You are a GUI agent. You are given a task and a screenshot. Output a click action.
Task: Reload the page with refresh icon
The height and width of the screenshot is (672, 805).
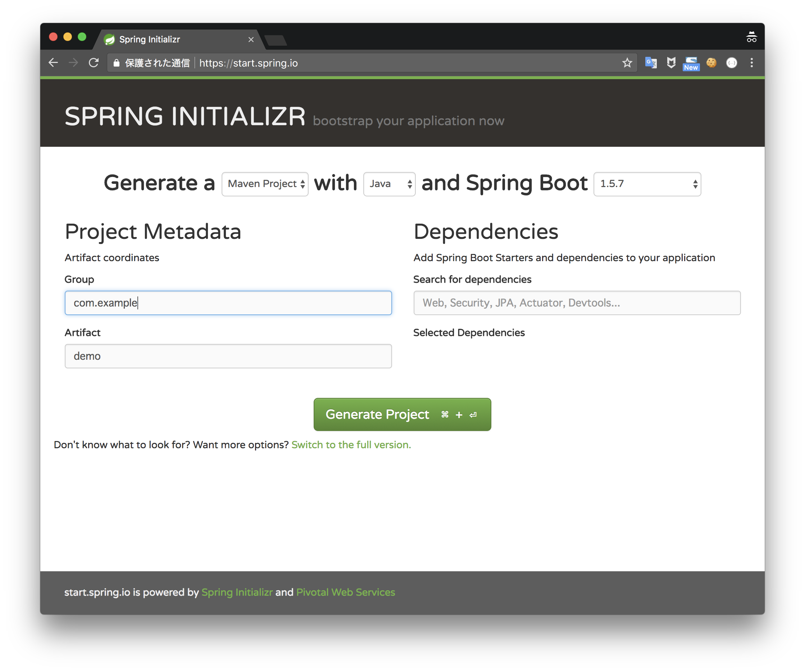point(94,63)
